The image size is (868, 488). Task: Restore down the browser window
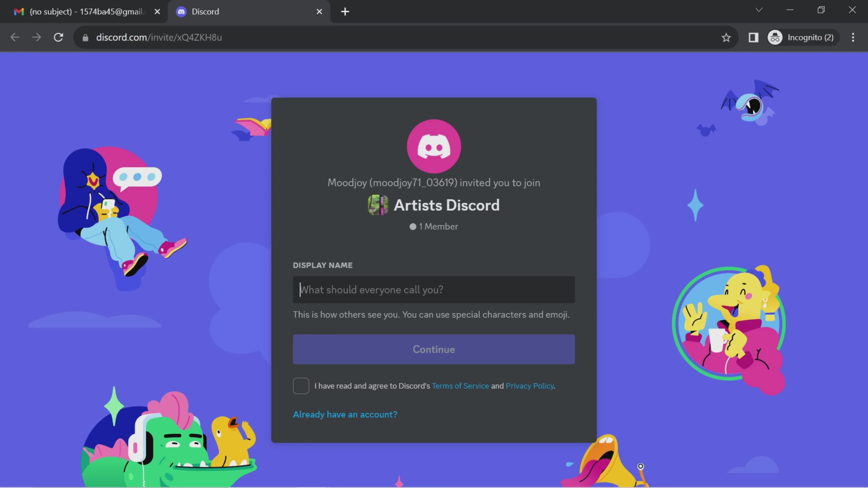point(821,10)
